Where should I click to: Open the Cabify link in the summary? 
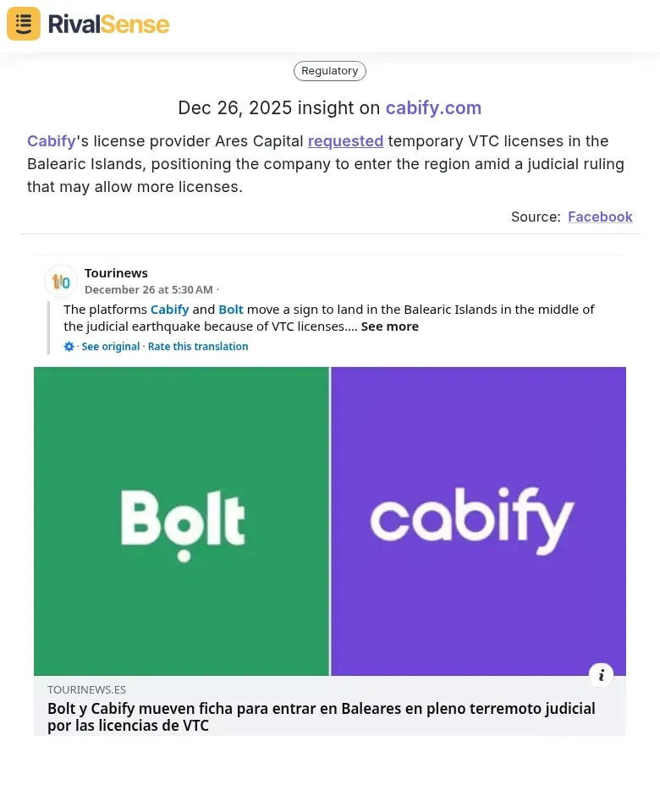pyautogui.click(x=51, y=141)
